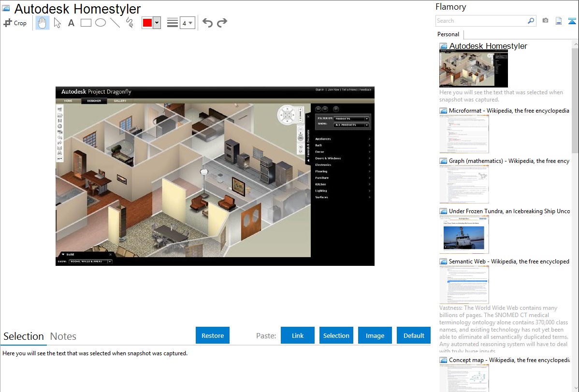
Task: Click the red annotation color swatch
Action: (x=147, y=23)
